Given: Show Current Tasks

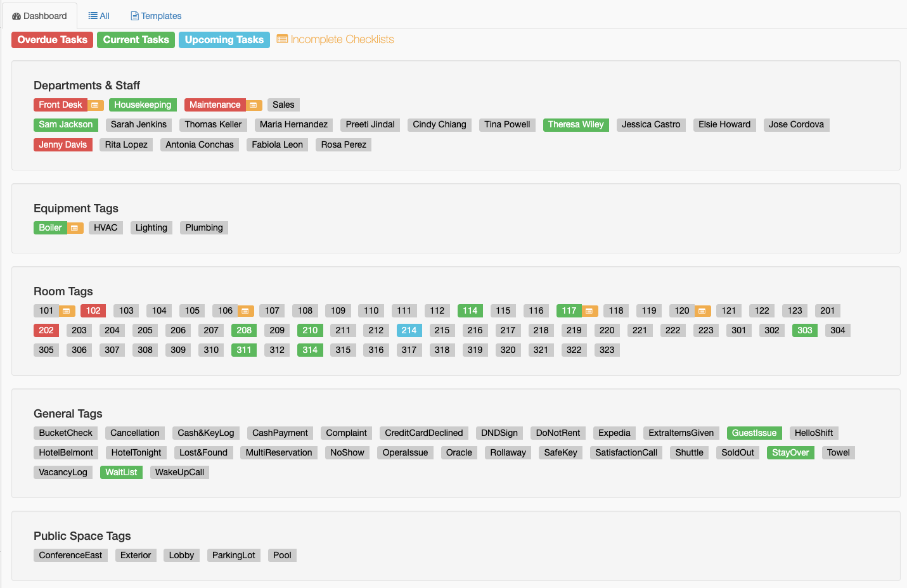Looking at the screenshot, I should (136, 40).
